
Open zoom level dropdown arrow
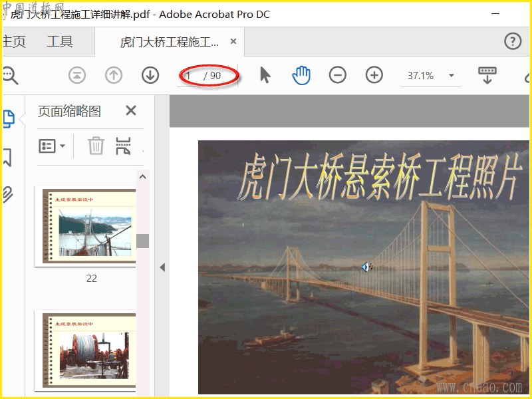(452, 75)
